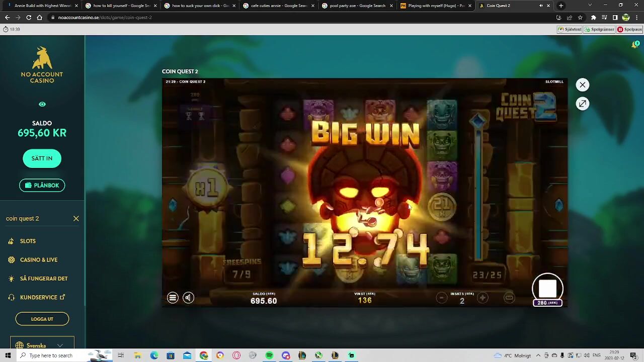Screen dimensions: 644x362
Task: Toggle balance visibility eye icon
Action: (x=42, y=105)
